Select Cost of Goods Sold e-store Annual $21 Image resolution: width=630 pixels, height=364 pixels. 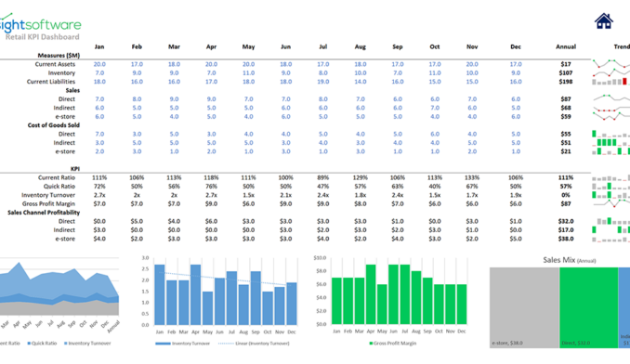click(x=566, y=151)
